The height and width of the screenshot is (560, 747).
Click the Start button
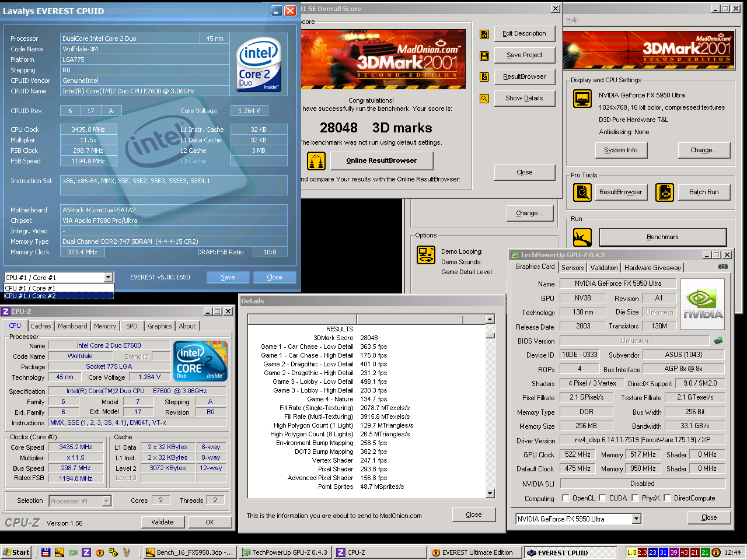[x=16, y=552]
